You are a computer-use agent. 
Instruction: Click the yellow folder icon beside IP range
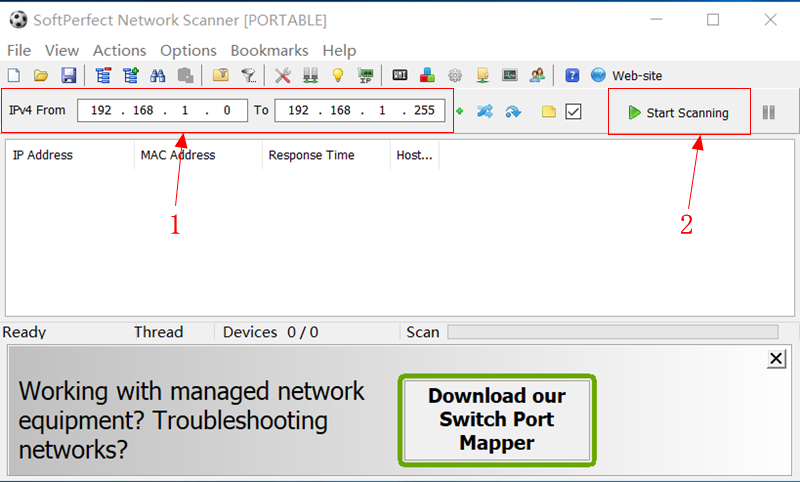point(548,111)
